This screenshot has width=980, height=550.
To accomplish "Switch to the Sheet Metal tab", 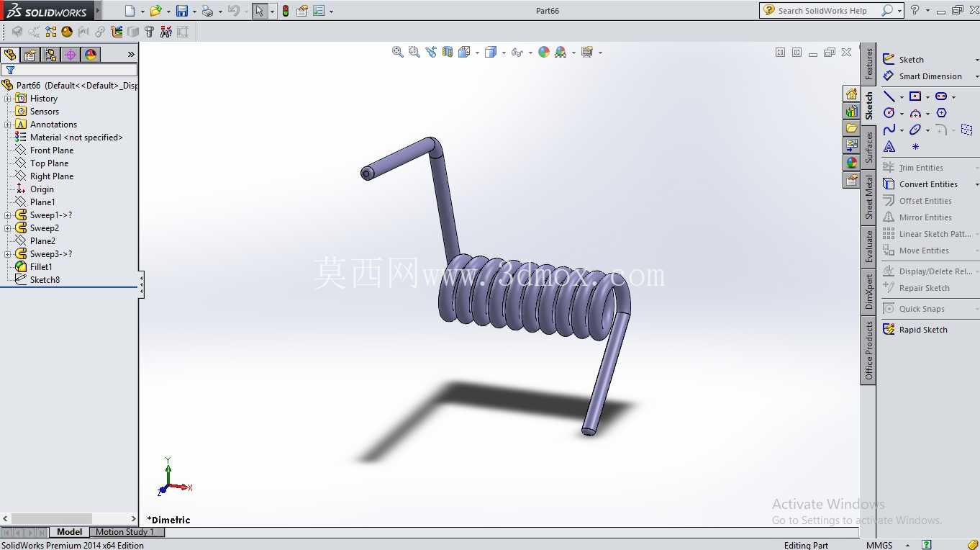I will [868, 198].
